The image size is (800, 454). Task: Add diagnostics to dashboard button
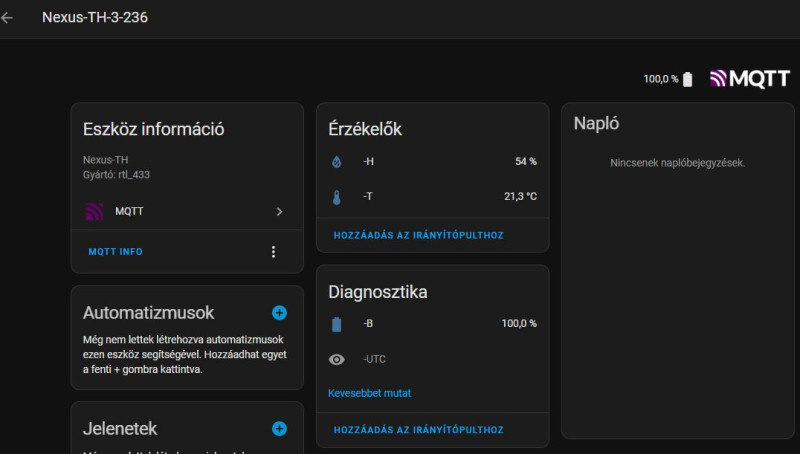(x=418, y=430)
